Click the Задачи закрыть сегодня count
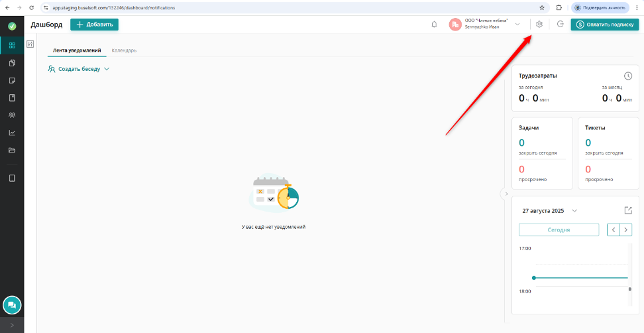644x333 pixels. (x=521, y=143)
